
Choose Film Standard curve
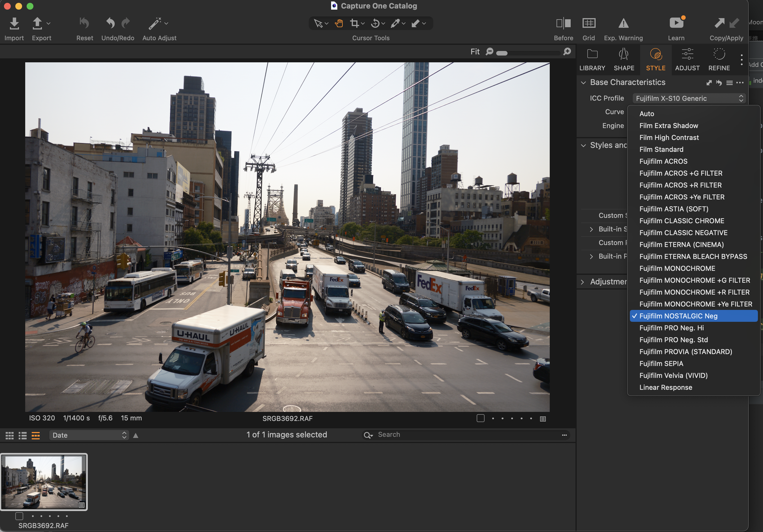[694, 150]
